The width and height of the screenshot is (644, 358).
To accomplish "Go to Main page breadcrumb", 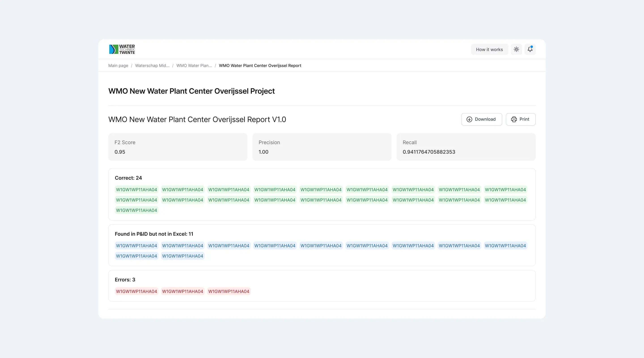I will [118, 65].
